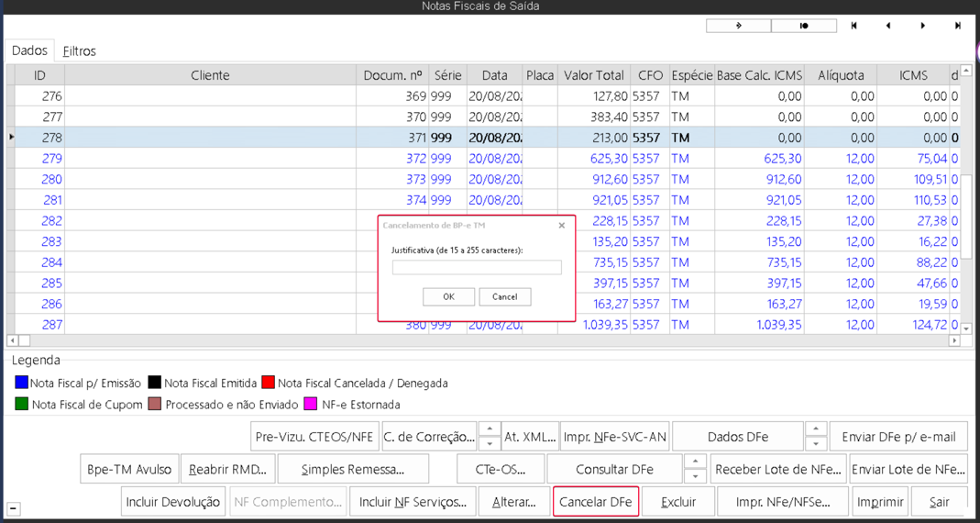Click Receber Lote de NFe... button

click(778, 469)
